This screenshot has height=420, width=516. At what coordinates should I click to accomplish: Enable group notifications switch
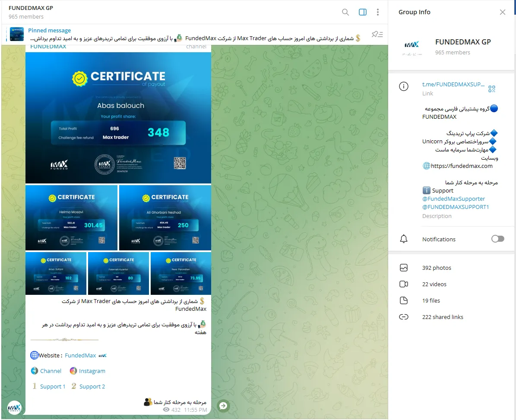click(x=497, y=239)
